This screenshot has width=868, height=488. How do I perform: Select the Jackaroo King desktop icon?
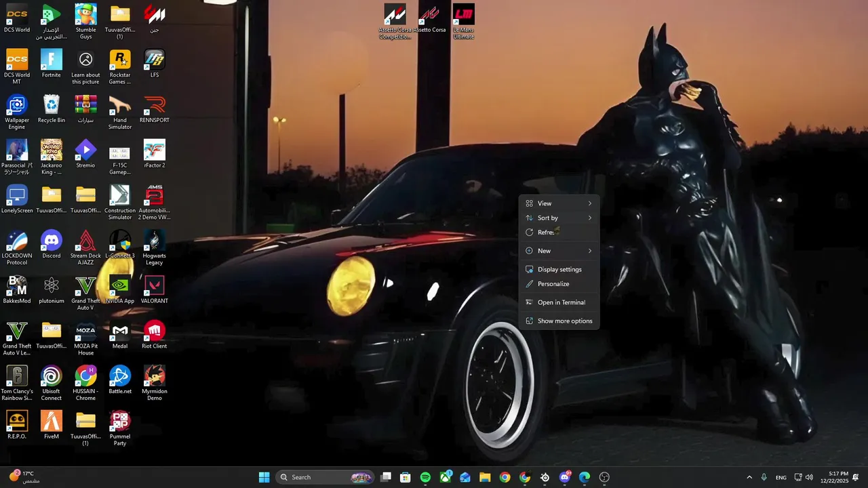(52, 157)
